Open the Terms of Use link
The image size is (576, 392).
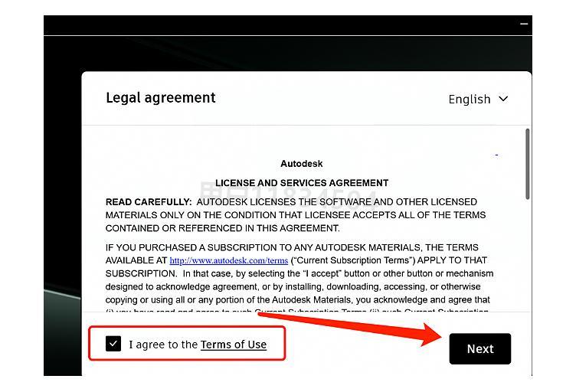pos(234,345)
